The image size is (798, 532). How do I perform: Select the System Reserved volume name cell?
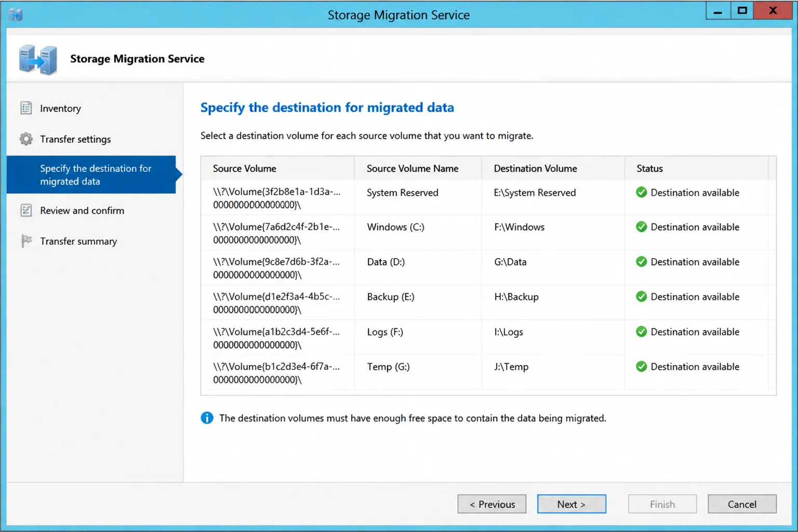418,197
